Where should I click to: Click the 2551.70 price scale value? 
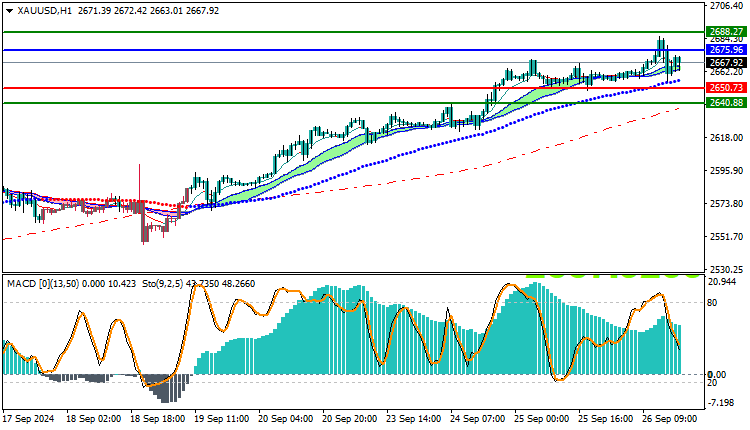click(727, 237)
